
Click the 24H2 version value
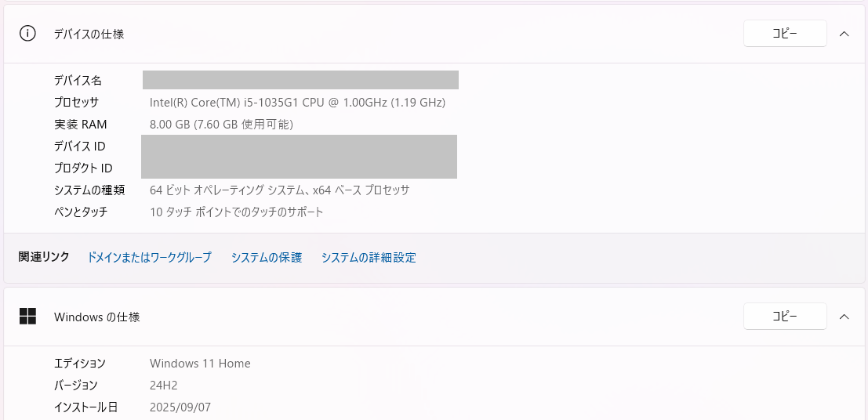[164, 385]
